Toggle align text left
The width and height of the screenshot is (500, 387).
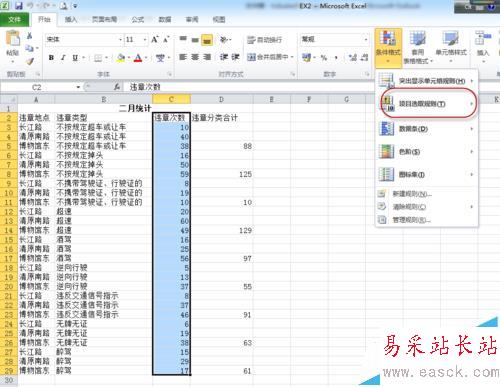[183, 57]
